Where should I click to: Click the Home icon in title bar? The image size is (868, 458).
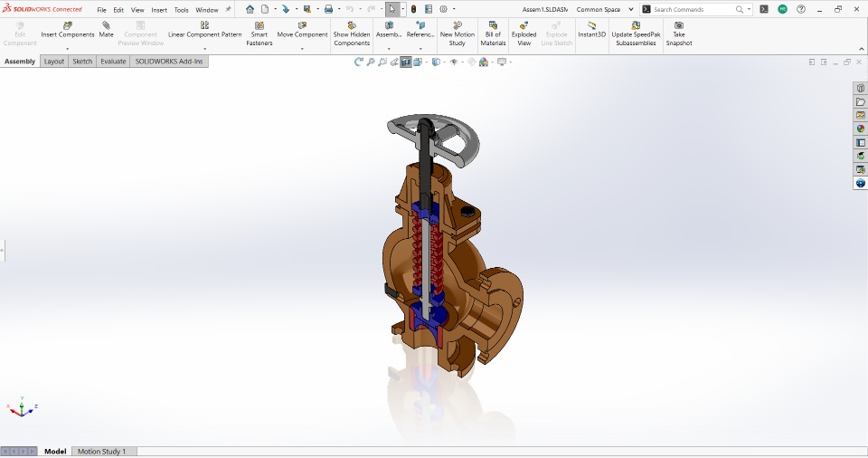(250, 9)
